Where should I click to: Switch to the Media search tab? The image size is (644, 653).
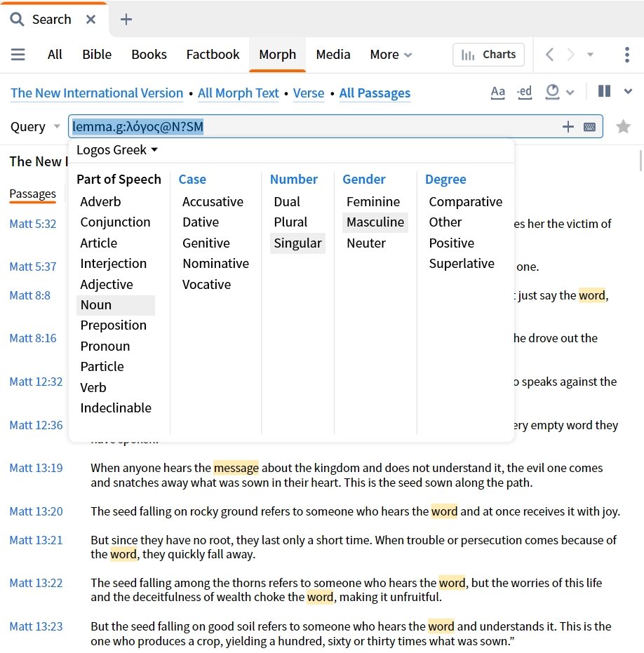point(333,55)
